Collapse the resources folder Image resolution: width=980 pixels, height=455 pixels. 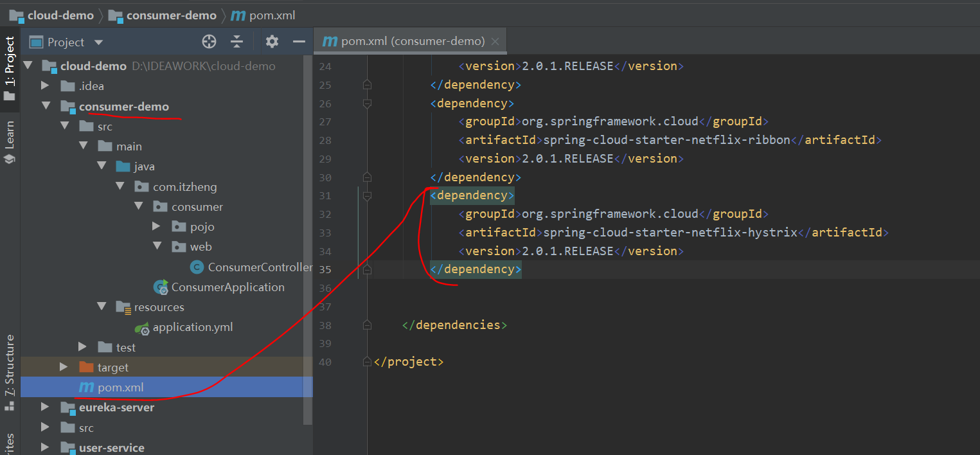pyautogui.click(x=102, y=307)
